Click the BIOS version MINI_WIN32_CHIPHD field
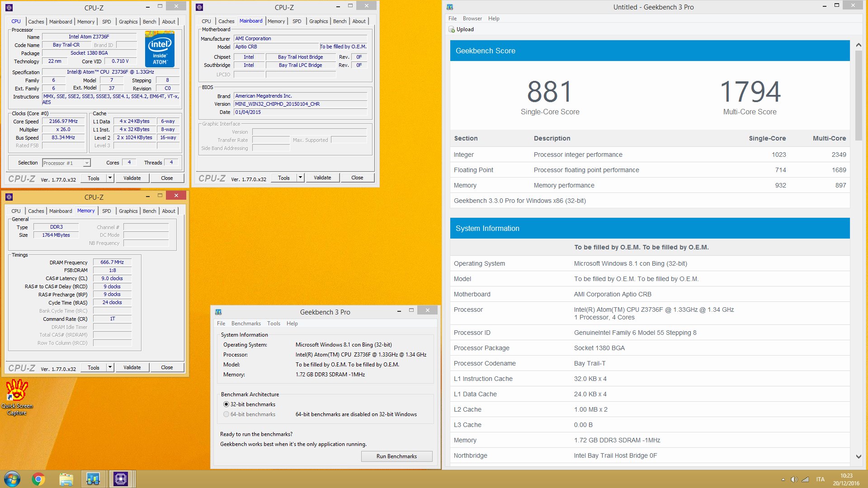This screenshot has height=488, width=868. click(x=300, y=104)
